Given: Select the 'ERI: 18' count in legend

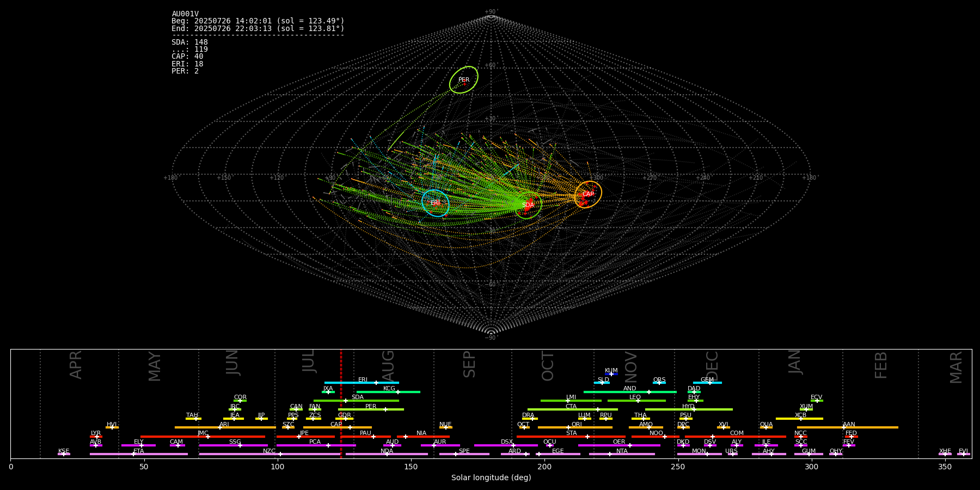Looking at the screenshot, I should pos(187,64).
